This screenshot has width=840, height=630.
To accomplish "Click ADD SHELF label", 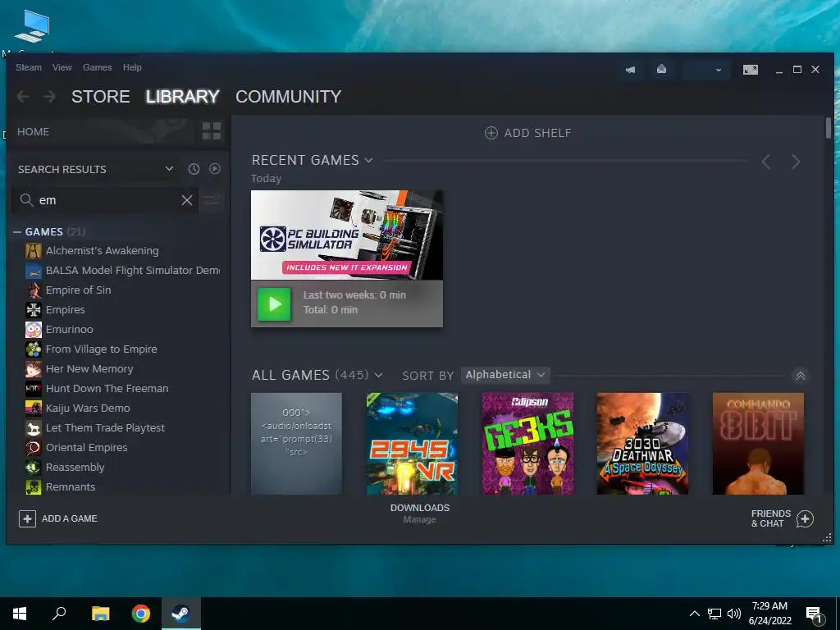I will pos(538,133).
